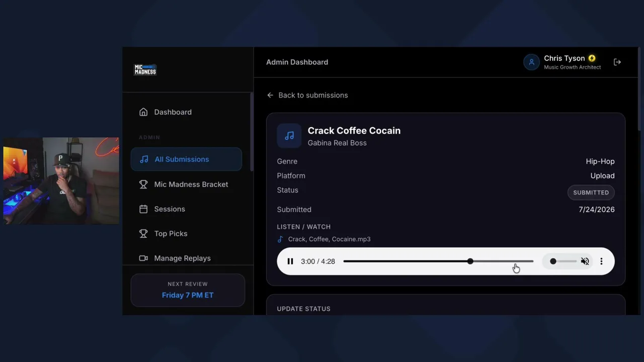
Task: Select All Submissions in sidebar
Action: pos(186,159)
